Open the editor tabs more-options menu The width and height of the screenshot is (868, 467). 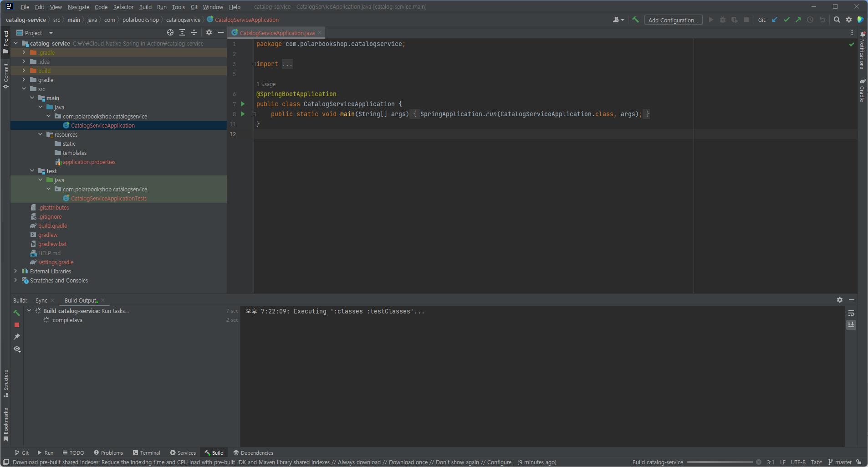[852, 32]
